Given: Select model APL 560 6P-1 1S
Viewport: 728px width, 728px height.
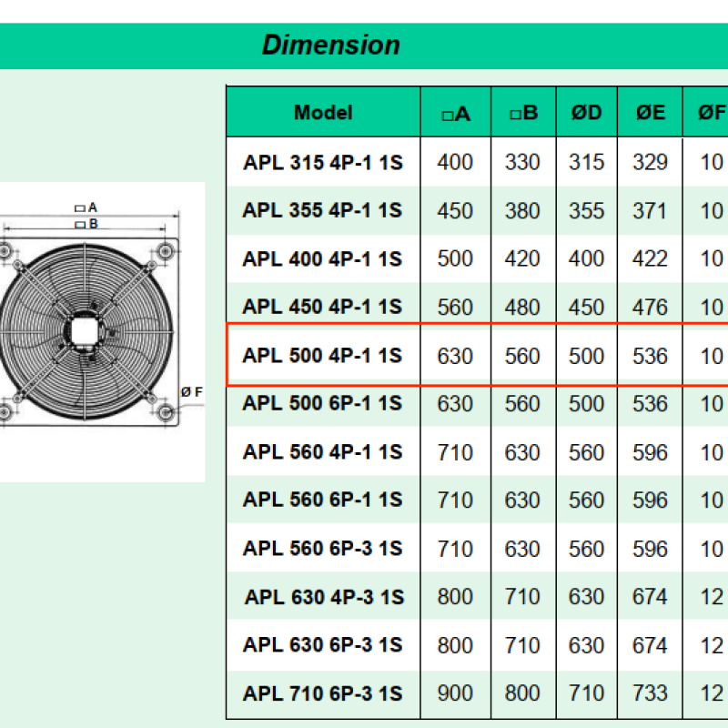Looking at the screenshot, I should 323,500.
